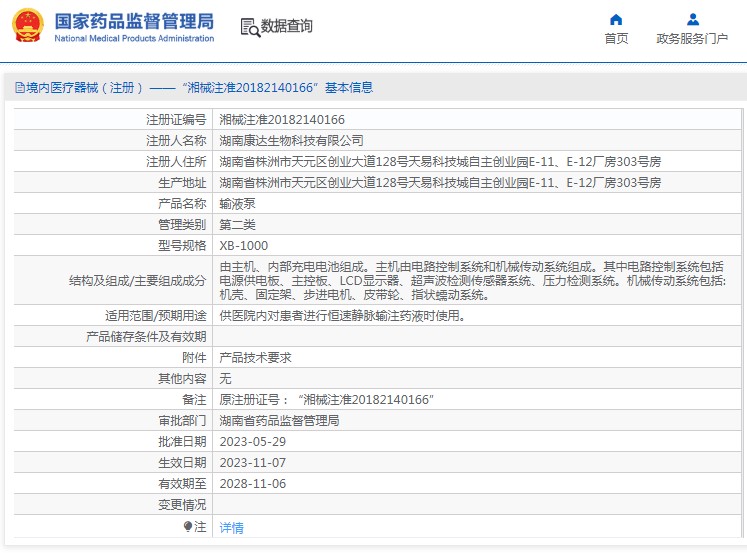Click the 有效期至 label
This screenshot has width=747, height=553.
[x=182, y=483]
